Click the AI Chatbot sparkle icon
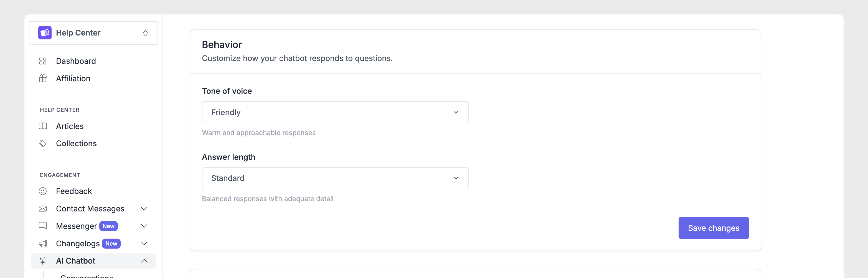 pos(43,261)
